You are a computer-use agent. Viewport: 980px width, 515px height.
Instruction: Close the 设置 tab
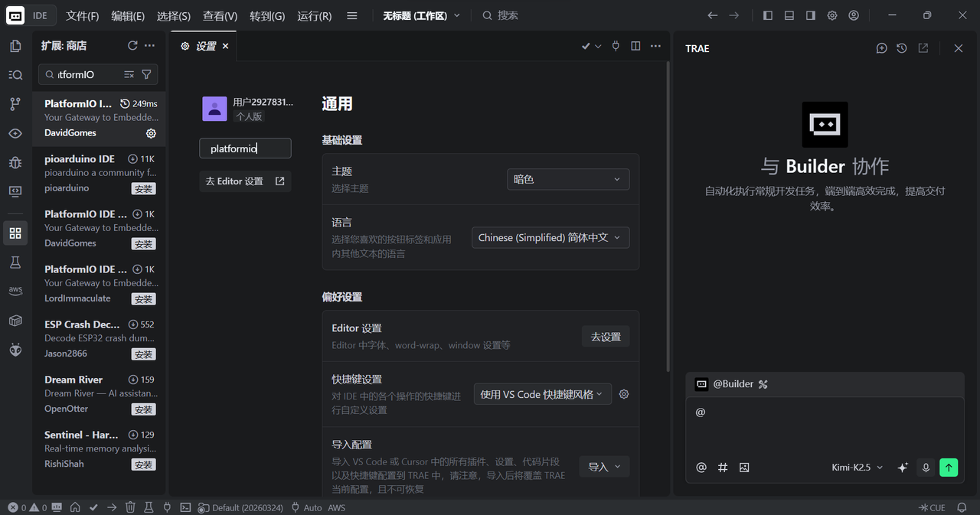(225, 46)
